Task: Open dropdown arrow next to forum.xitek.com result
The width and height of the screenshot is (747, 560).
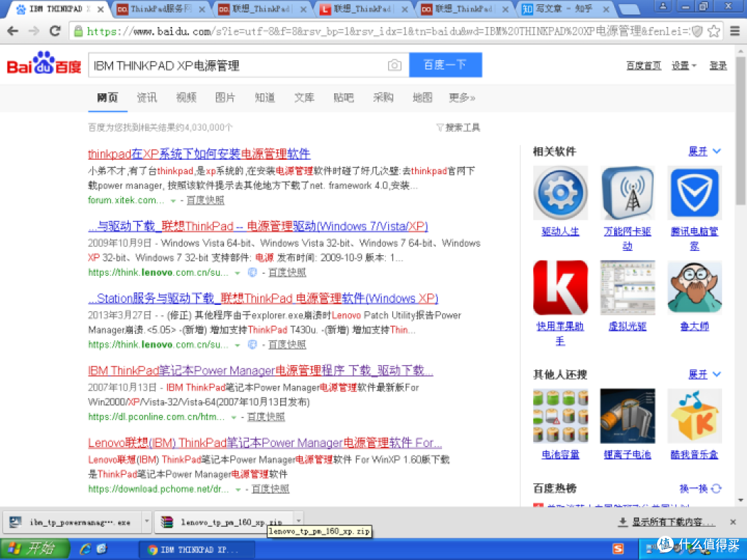Action: pos(173,201)
